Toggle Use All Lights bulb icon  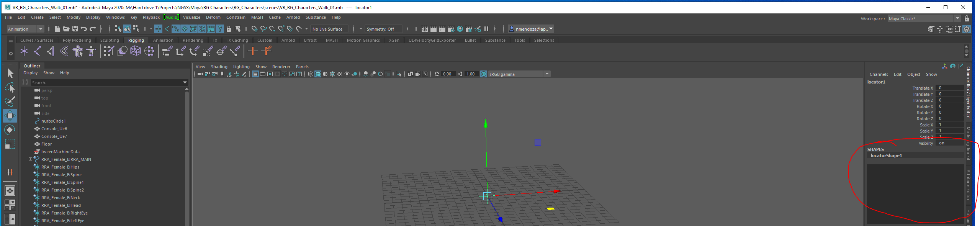347,74
